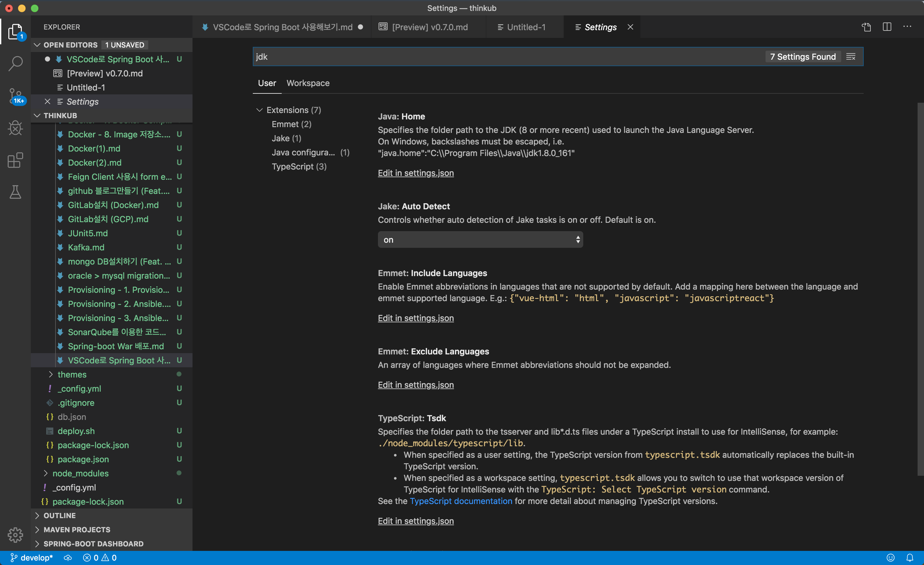Click Edit in settings.json under Exclude Languages
This screenshot has height=565, width=924.
(x=415, y=385)
